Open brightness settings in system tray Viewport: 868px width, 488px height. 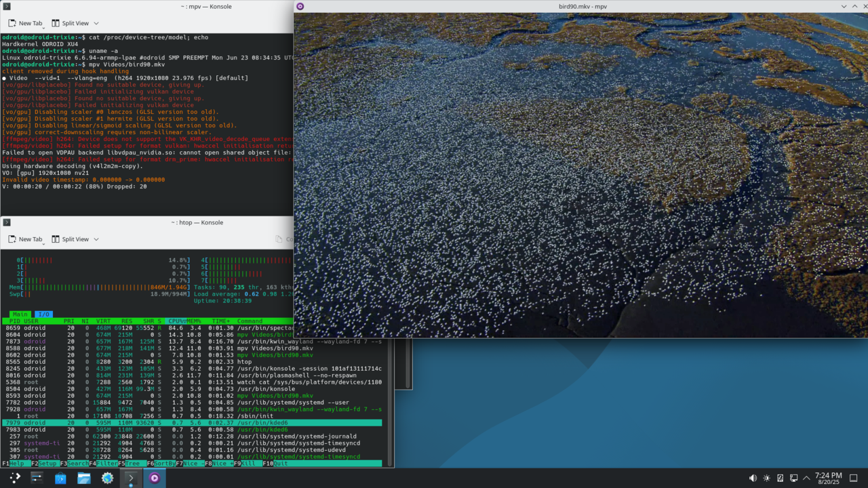point(766,478)
